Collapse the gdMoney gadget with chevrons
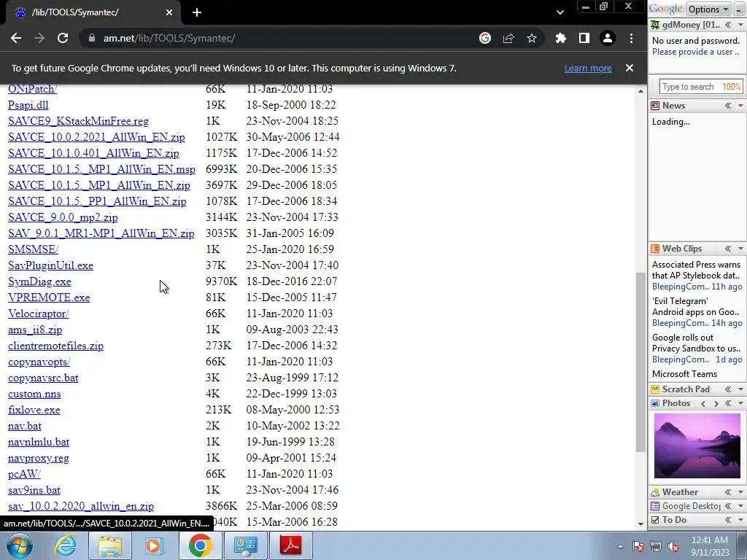The height and width of the screenshot is (560, 747). (728, 25)
